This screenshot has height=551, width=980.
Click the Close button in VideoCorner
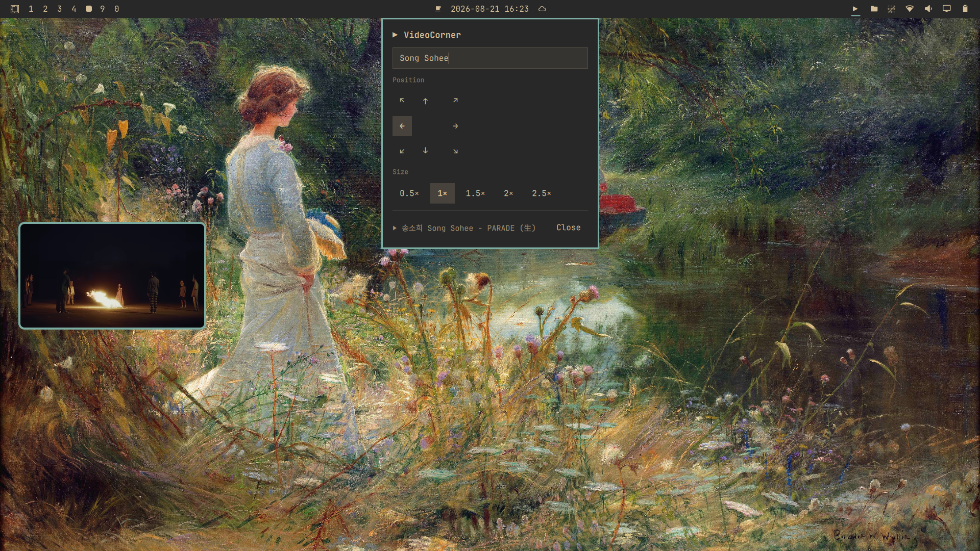point(569,228)
